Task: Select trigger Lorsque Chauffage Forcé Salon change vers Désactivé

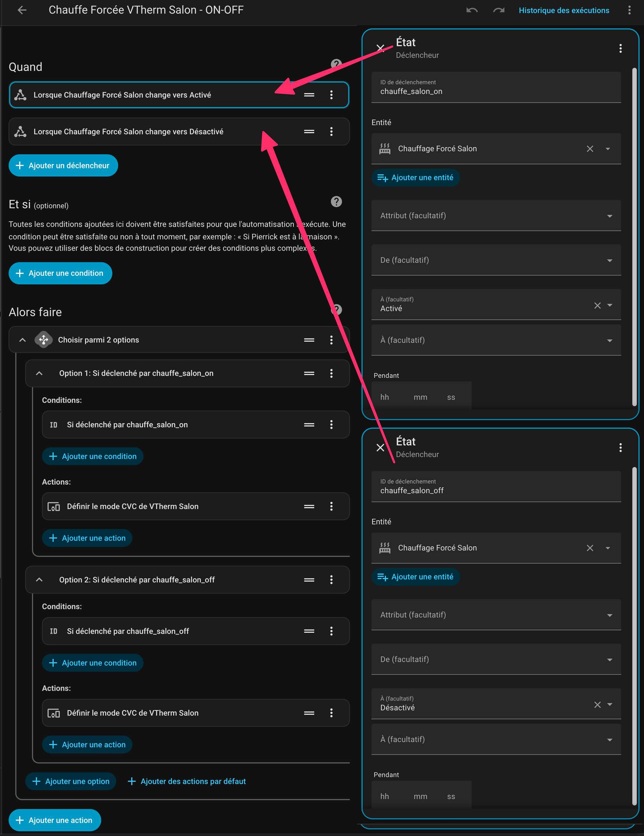Action: coord(128,132)
